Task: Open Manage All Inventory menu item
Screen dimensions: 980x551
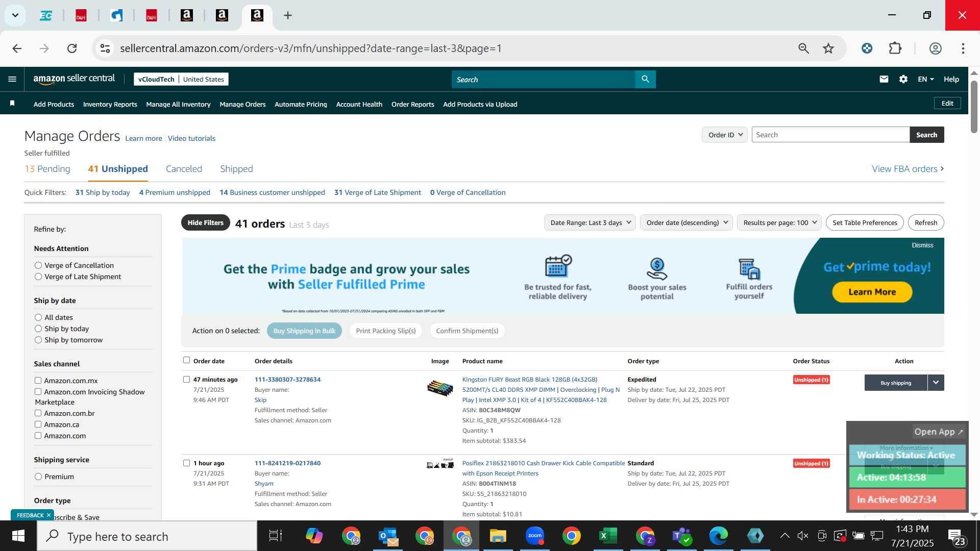Action: (x=178, y=104)
